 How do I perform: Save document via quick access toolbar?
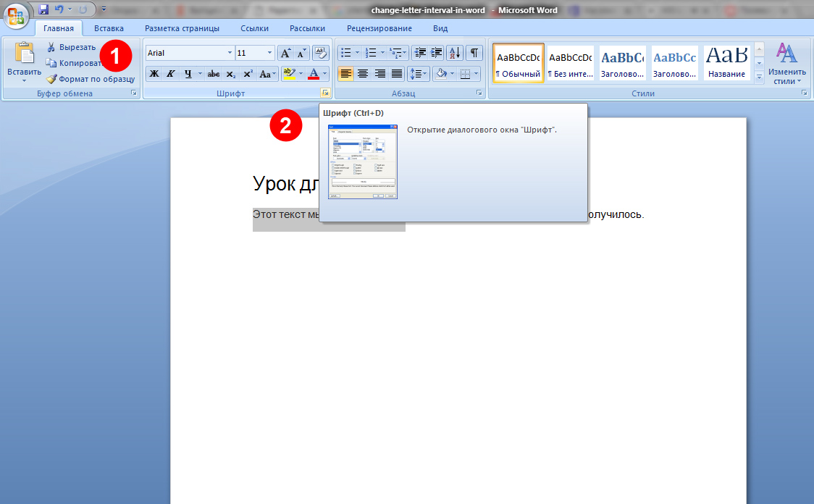(x=43, y=9)
